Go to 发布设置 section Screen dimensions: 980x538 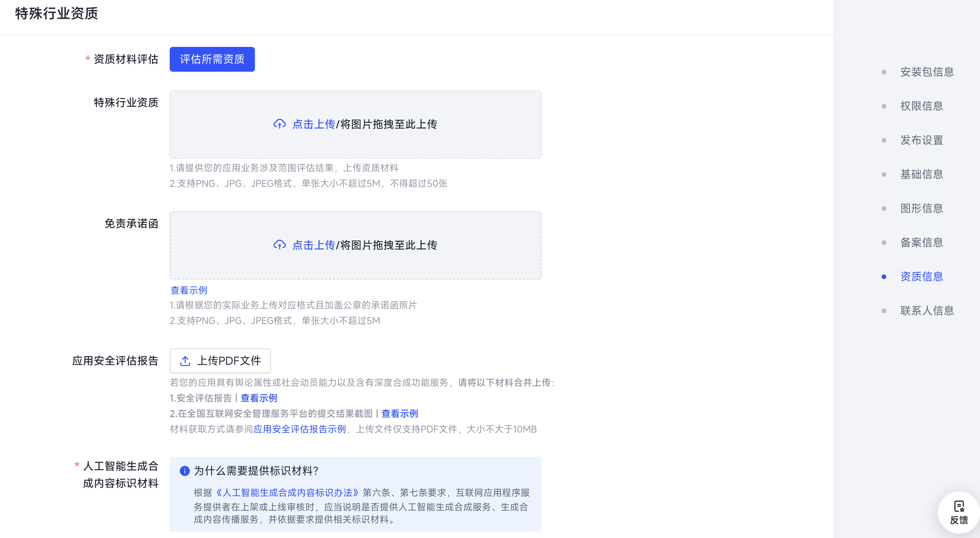pos(921,140)
